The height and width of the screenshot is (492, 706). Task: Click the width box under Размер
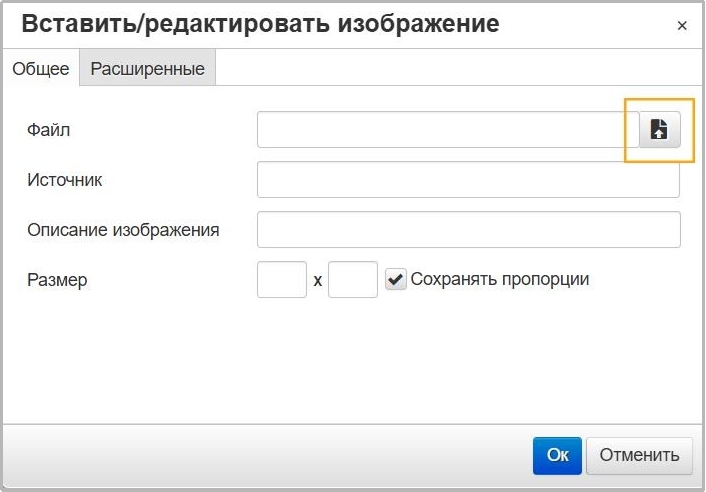coord(281,280)
